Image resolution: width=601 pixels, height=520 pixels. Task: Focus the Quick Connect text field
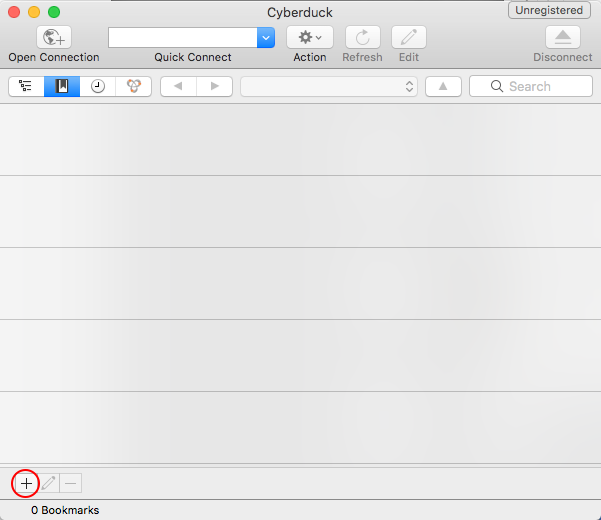pos(183,38)
